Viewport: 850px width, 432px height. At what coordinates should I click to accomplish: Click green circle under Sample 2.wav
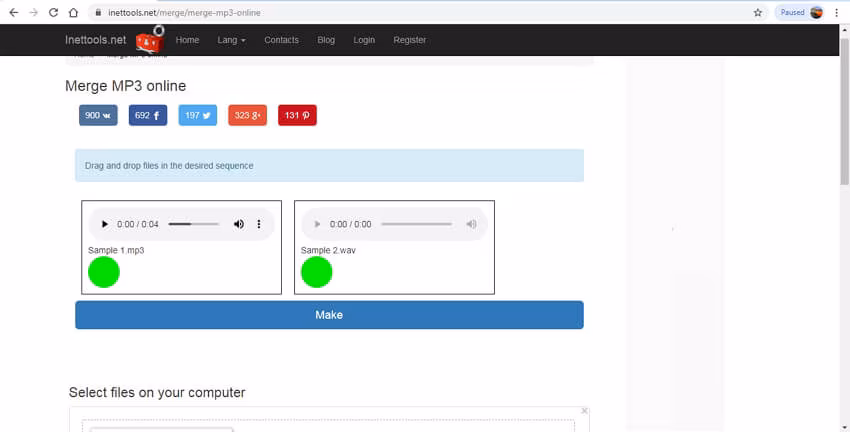[x=317, y=272]
